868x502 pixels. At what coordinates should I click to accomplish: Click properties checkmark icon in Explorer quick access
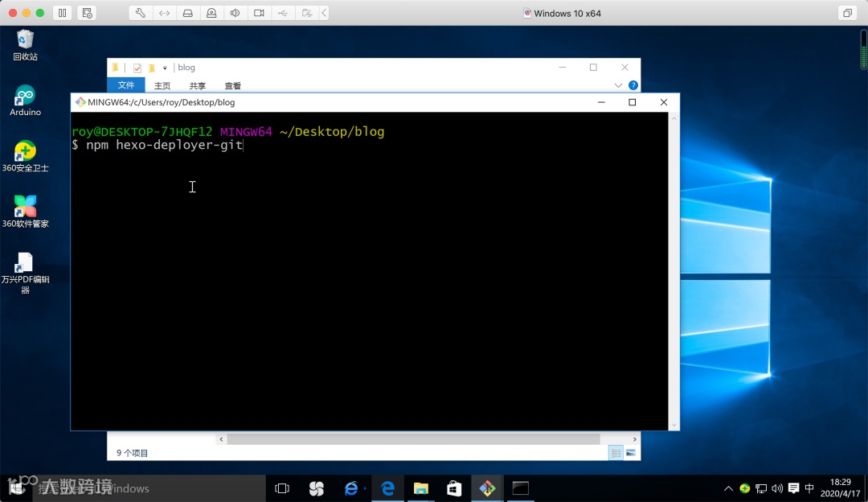(x=137, y=68)
